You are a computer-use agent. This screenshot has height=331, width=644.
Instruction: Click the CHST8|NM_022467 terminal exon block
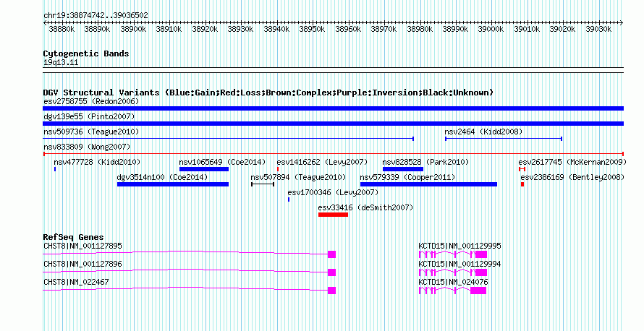click(x=332, y=291)
